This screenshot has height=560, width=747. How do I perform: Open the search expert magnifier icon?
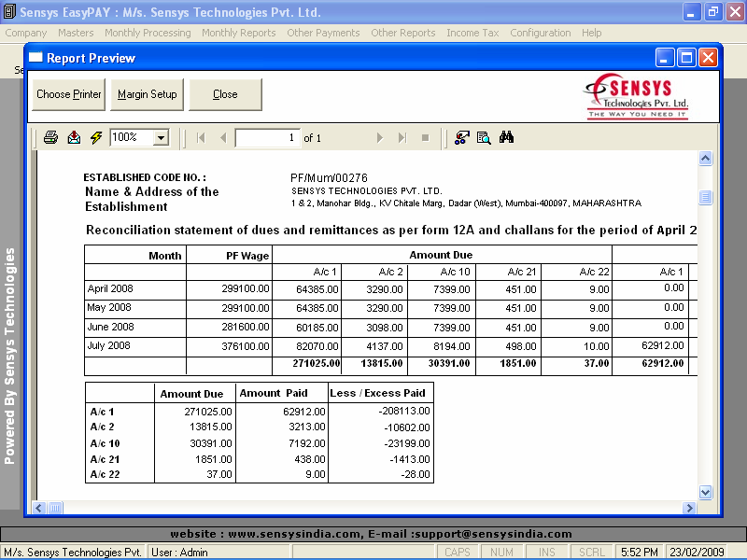(484, 137)
